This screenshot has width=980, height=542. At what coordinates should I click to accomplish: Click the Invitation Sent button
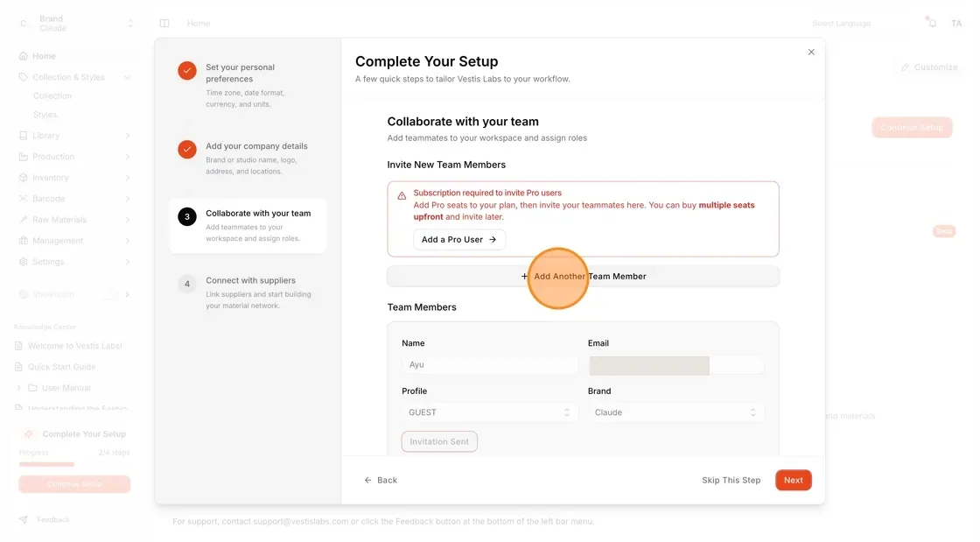pyautogui.click(x=439, y=441)
